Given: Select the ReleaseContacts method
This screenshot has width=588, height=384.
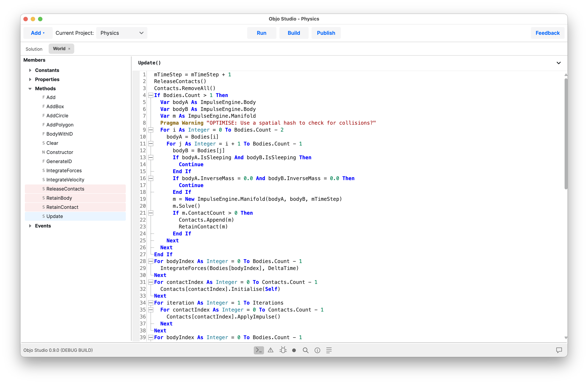Looking at the screenshot, I should click(75, 189).
